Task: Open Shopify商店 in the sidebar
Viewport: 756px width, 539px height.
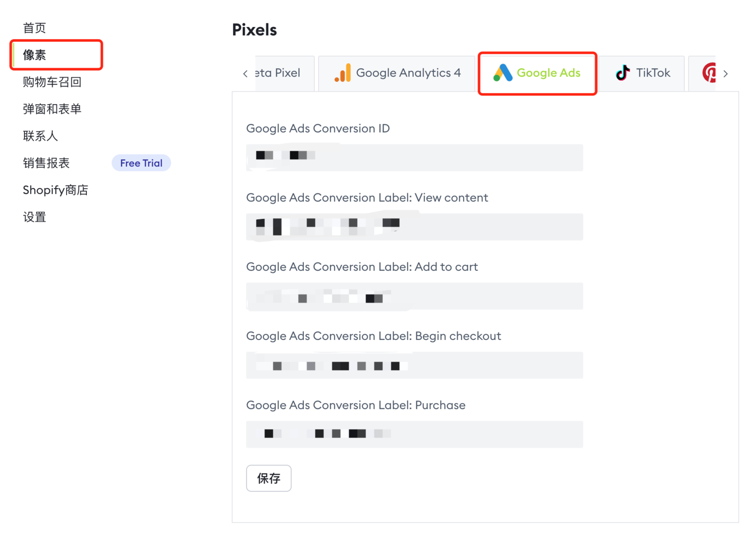Action: click(x=55, y=190)
